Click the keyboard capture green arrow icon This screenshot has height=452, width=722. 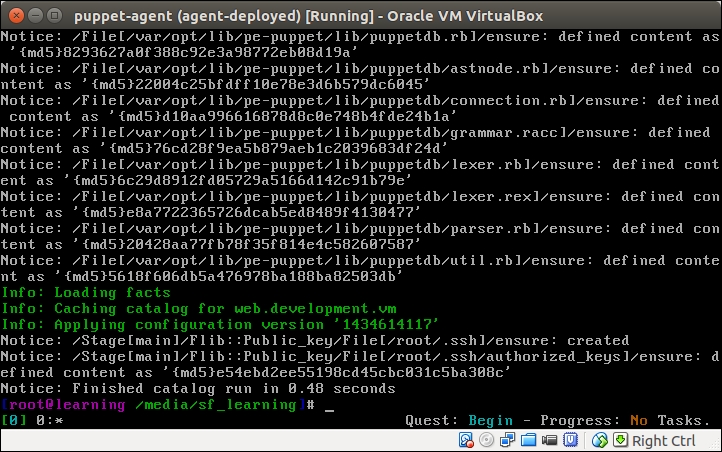[618, 440]
